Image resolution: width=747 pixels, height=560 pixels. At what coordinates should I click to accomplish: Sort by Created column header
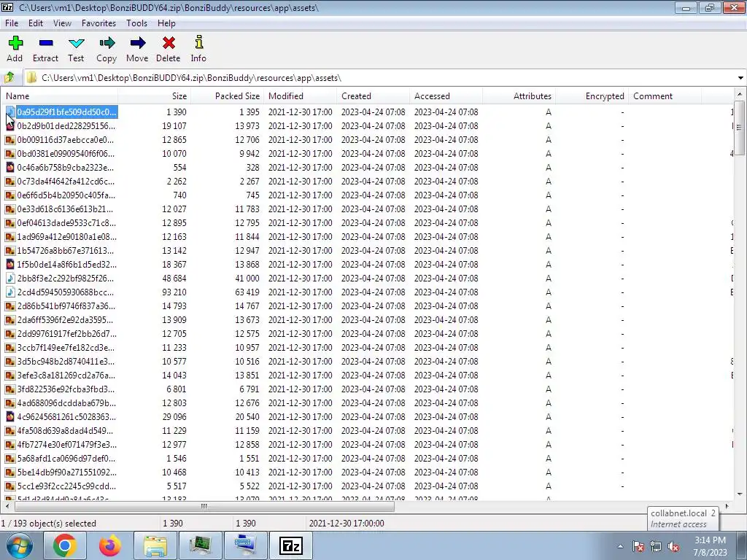[x=373, y=96]
